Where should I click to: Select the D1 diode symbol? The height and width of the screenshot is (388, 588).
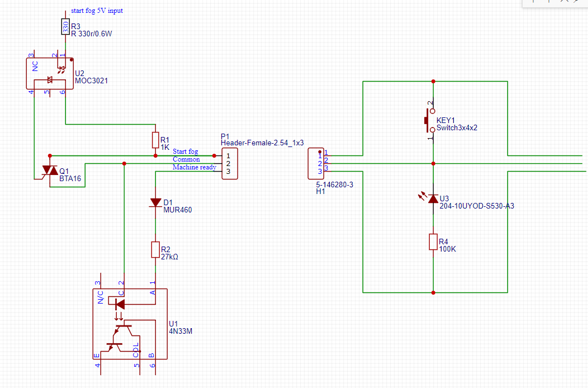tap(155, 202)
